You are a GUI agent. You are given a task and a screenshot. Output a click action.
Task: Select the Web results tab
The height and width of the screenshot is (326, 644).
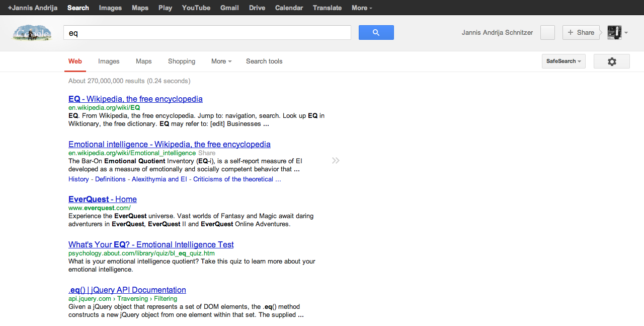coord(75,61)
